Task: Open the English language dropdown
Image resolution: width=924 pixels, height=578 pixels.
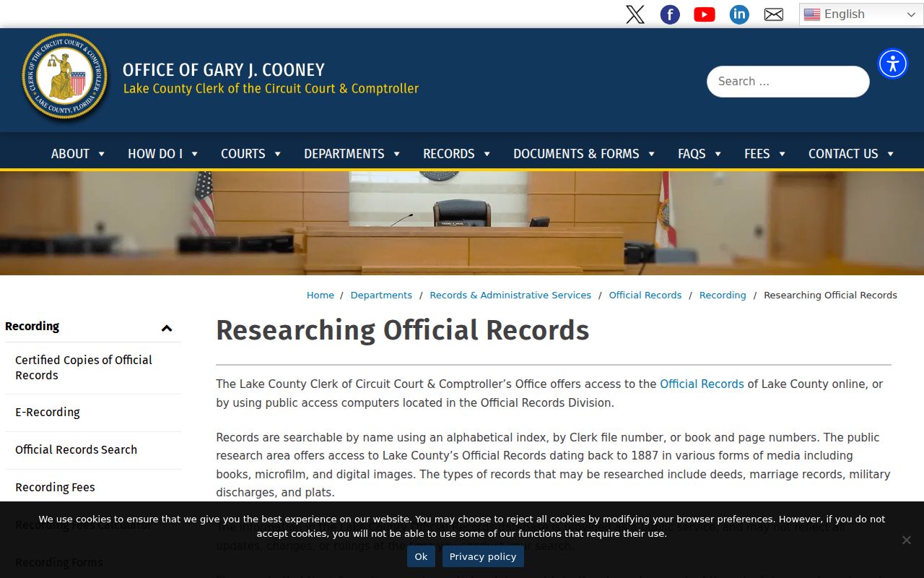Action: point(860,14)
